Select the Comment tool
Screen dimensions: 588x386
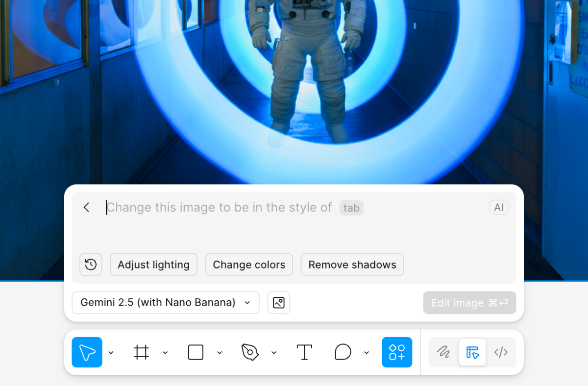[343, 352]
